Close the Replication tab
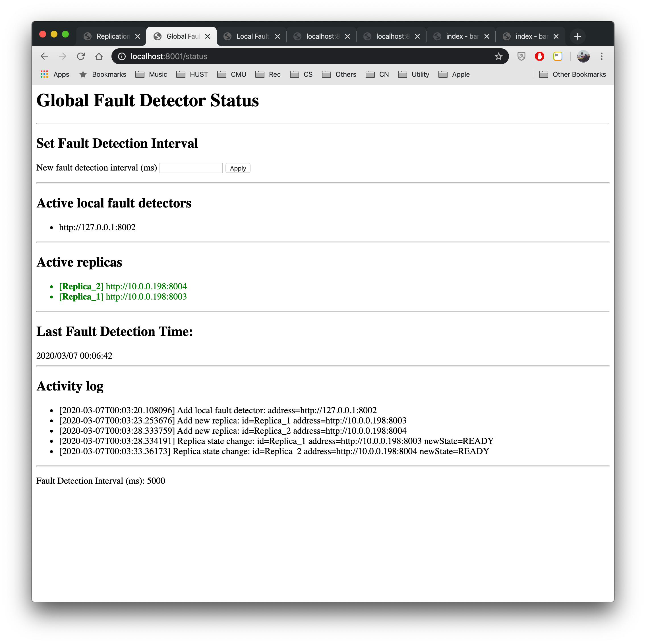 click(x=137, y=36)
